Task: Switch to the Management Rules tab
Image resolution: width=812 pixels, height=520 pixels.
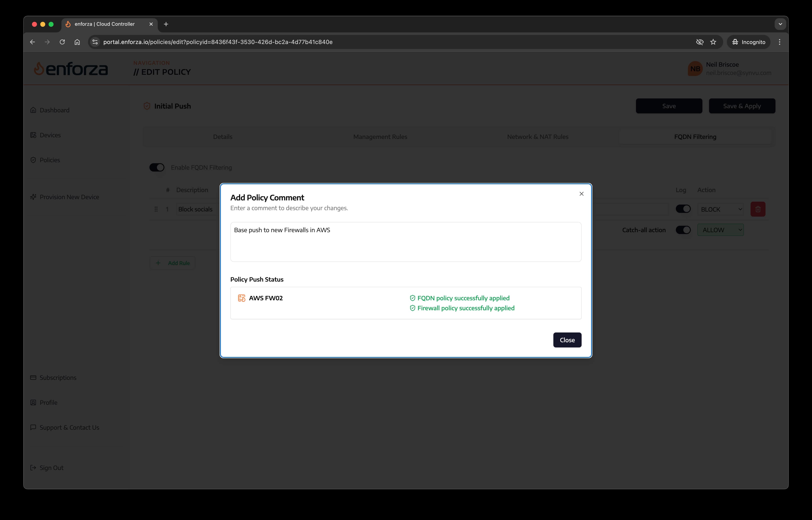Action: point(380,137)
